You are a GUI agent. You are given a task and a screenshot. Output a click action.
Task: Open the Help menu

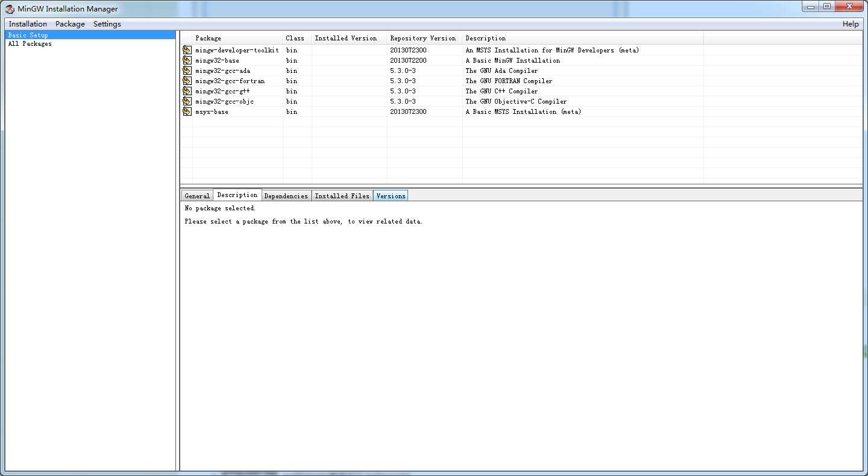tap(851, 24)
